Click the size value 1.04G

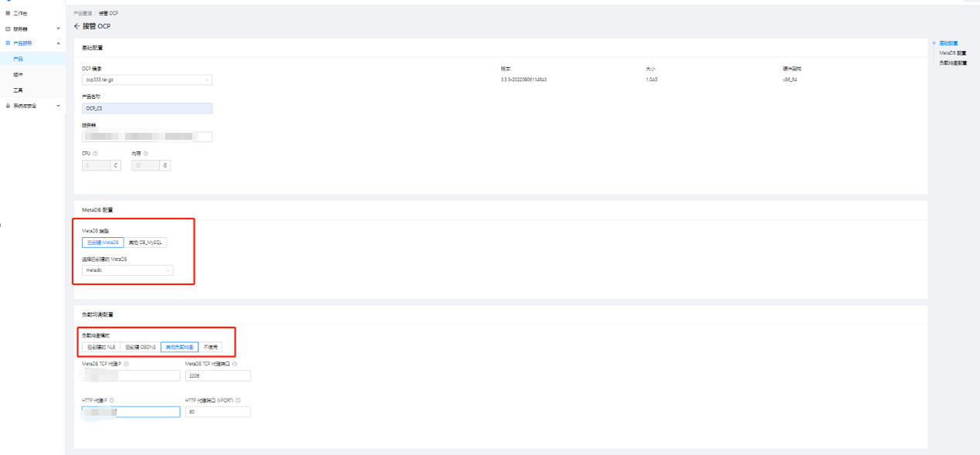(x=652, y=79)
